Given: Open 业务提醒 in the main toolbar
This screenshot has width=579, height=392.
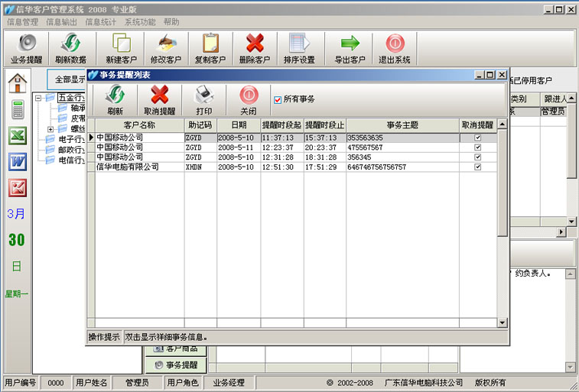Looking at the screenshot, I should (x=26, y=49).
